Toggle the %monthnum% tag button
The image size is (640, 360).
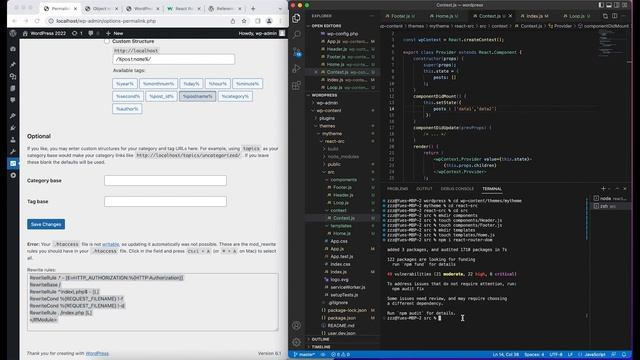[x=158, y=84]
